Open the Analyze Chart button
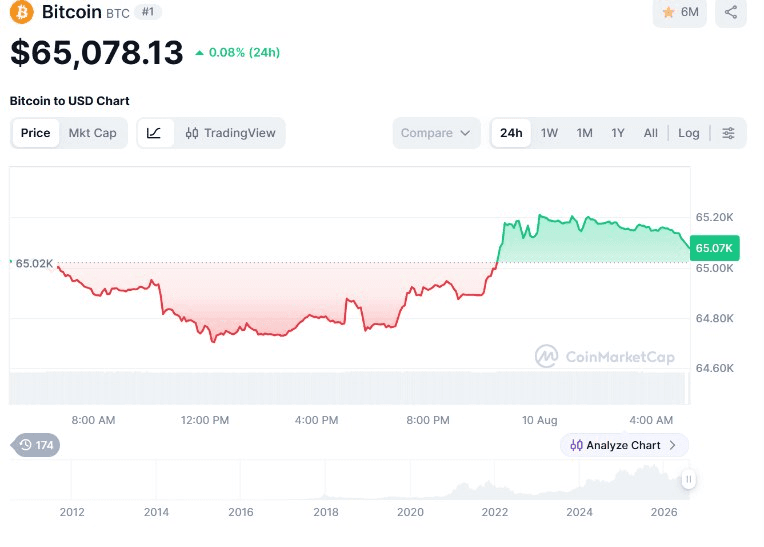This screenshot has width=764, height=547. [x=624, y=445]
